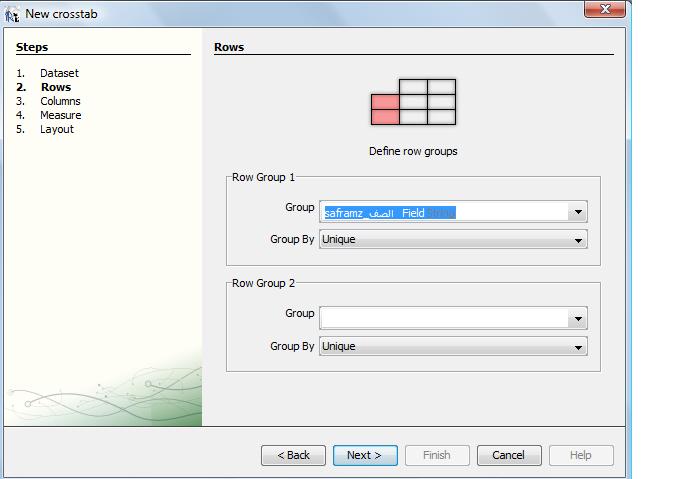Cancel the crosstab wizard

click(x=509, y=455)
